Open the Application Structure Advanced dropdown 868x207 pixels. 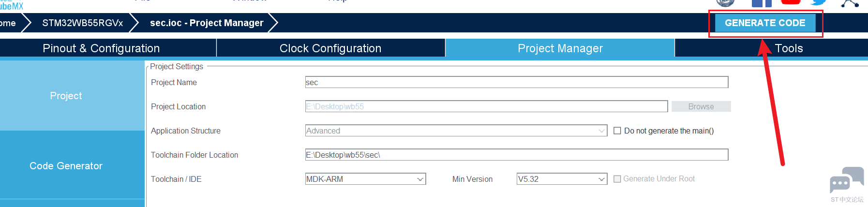(456, 131)
